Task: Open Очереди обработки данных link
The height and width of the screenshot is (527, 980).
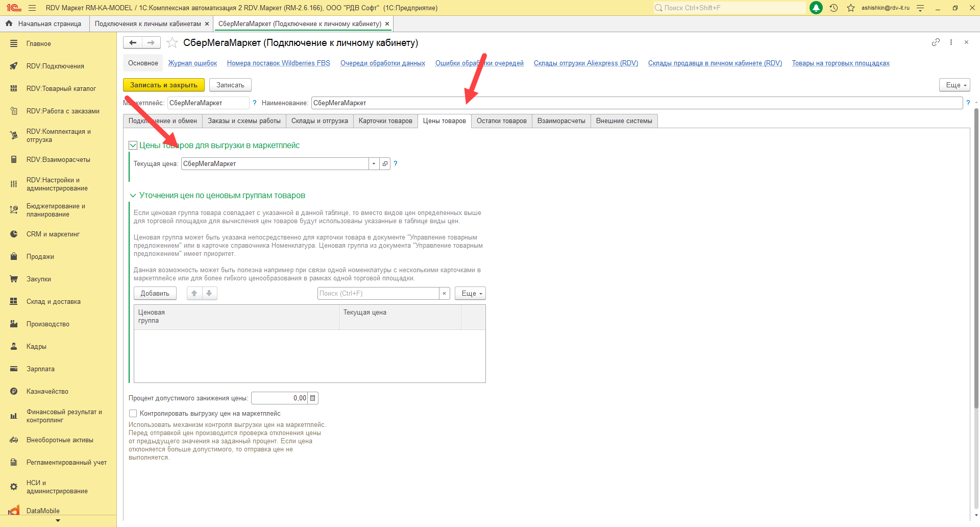Action: [383, 63]
